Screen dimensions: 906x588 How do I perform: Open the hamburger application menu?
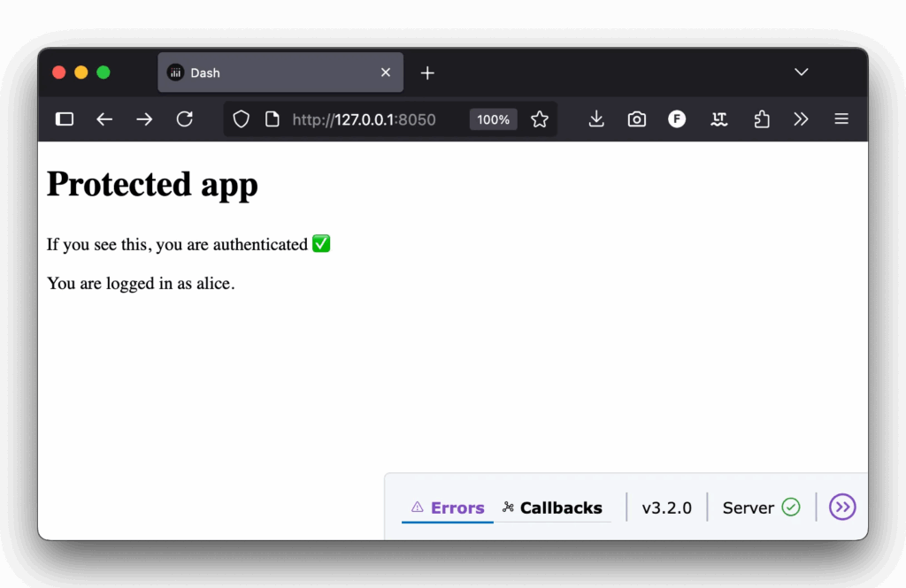pos(841,119)
